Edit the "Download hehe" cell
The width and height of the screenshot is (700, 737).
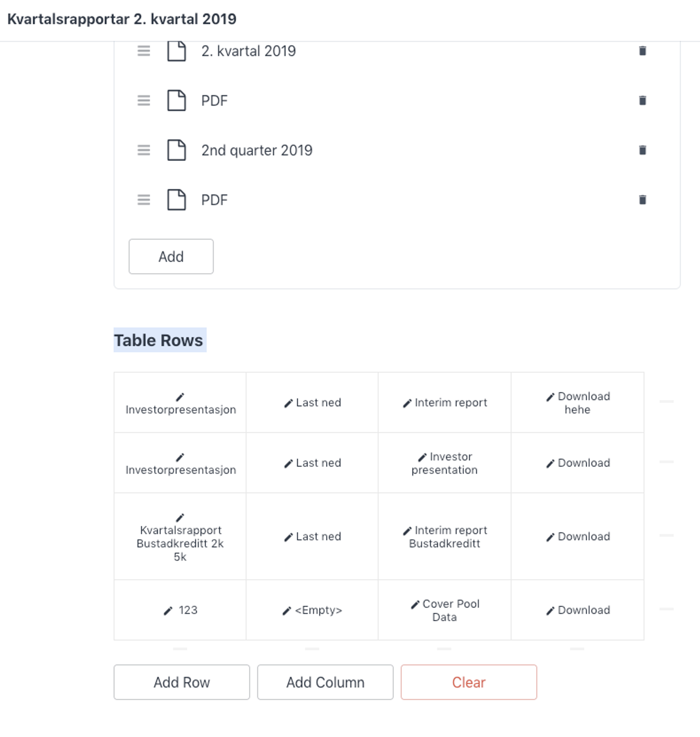[577, 403]
